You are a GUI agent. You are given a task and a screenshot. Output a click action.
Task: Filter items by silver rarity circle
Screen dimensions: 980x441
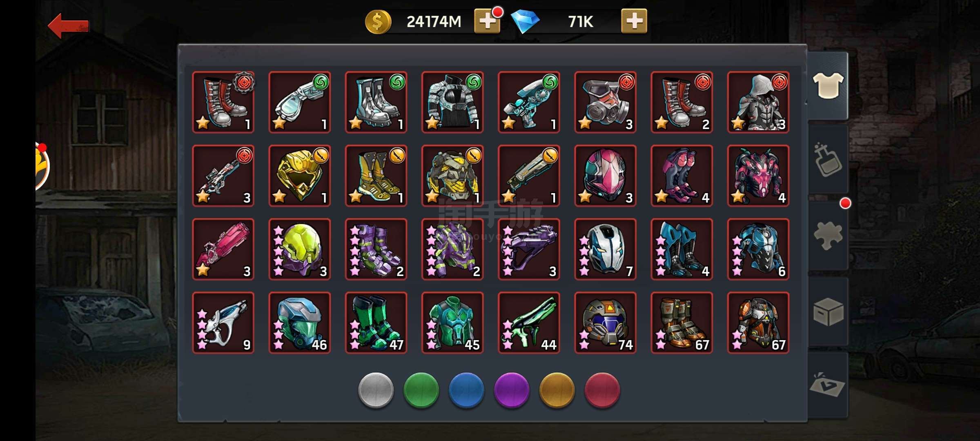pyautogui.click(x=376, y=390)
